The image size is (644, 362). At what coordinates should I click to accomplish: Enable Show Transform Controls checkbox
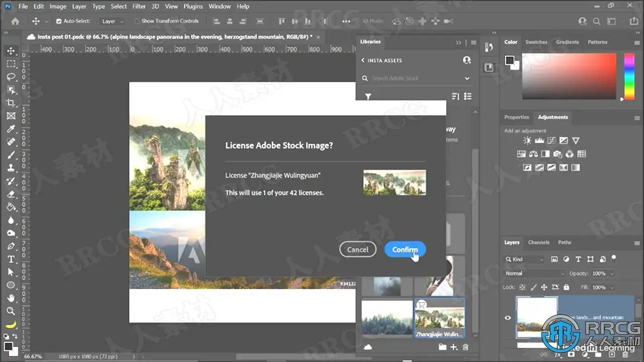pos(137,21)
